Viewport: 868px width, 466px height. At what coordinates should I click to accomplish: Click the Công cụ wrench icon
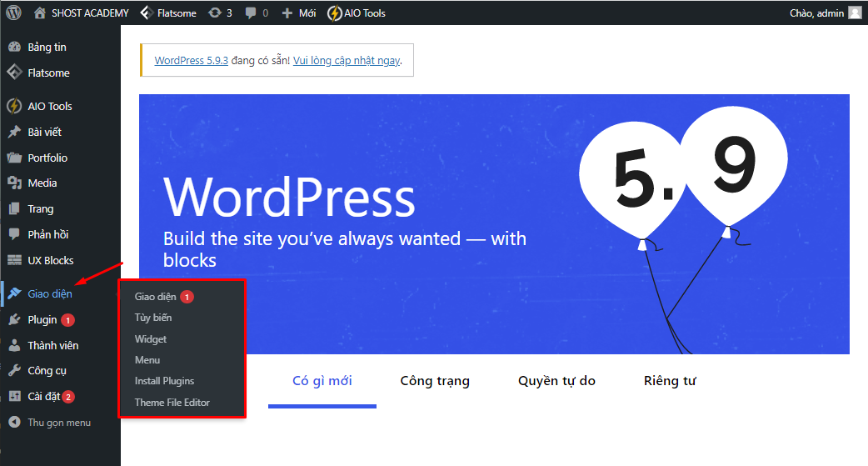point(13,370)
